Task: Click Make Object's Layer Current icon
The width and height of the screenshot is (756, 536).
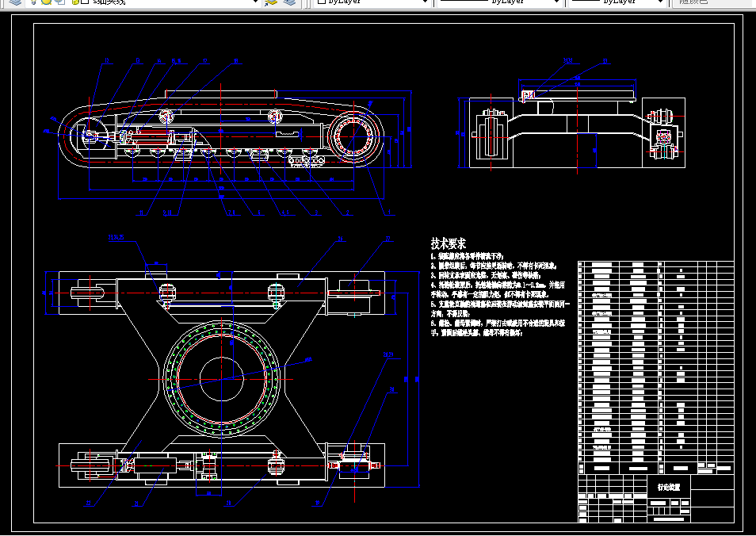Action: click(272, 2)
